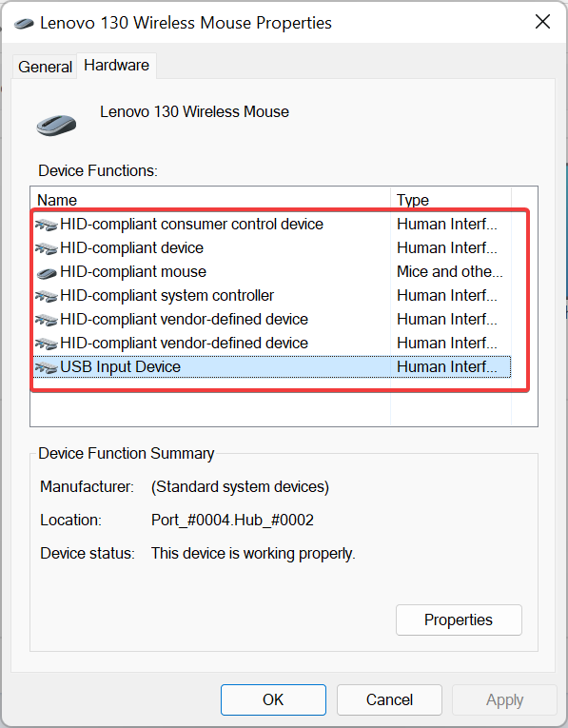Image resolution: width=568 pixels, height=728 pixels.
Task: Confirm with the OK button
Action: pyautogui.click(x=273, y=699)
